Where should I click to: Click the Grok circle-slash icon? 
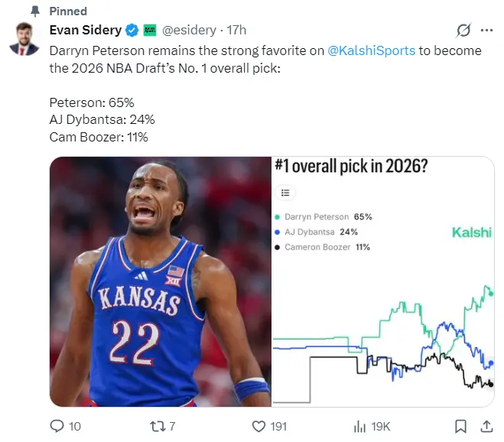(463, 31)
